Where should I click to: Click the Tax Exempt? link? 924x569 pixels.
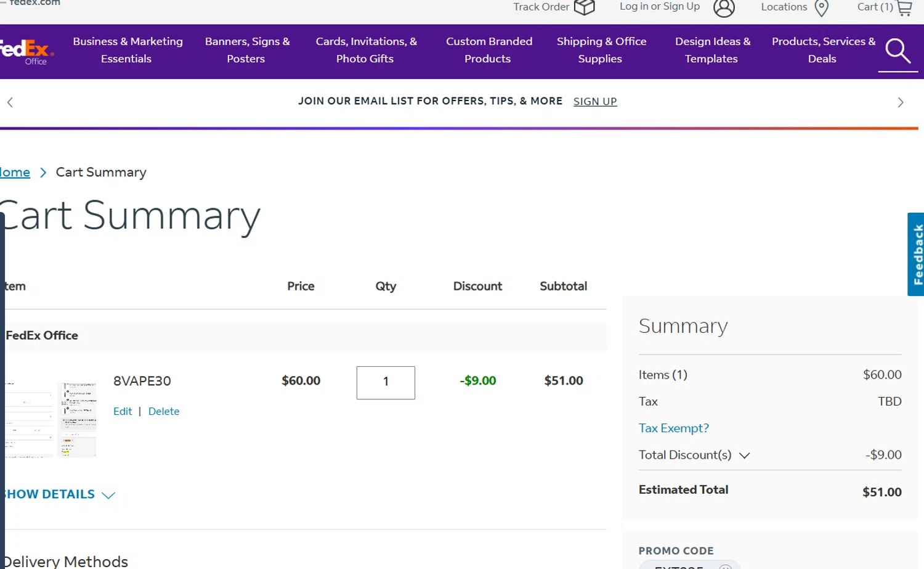tap(674, 428)
